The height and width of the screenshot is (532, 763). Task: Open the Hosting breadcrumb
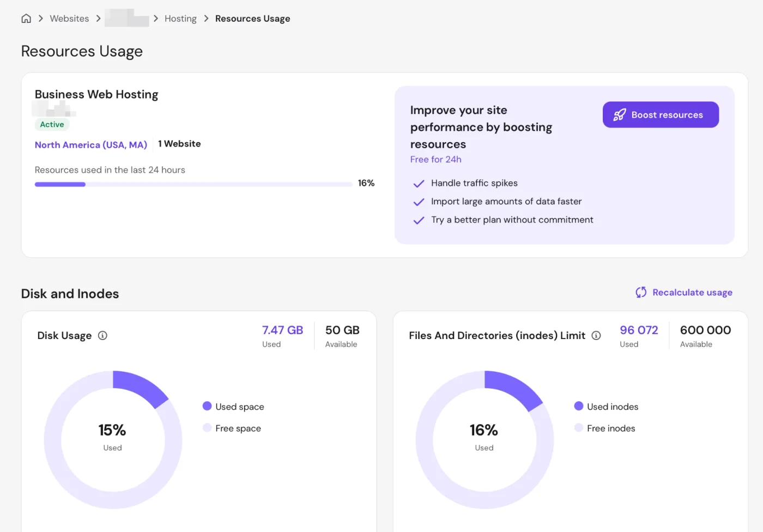coord(180,19)
